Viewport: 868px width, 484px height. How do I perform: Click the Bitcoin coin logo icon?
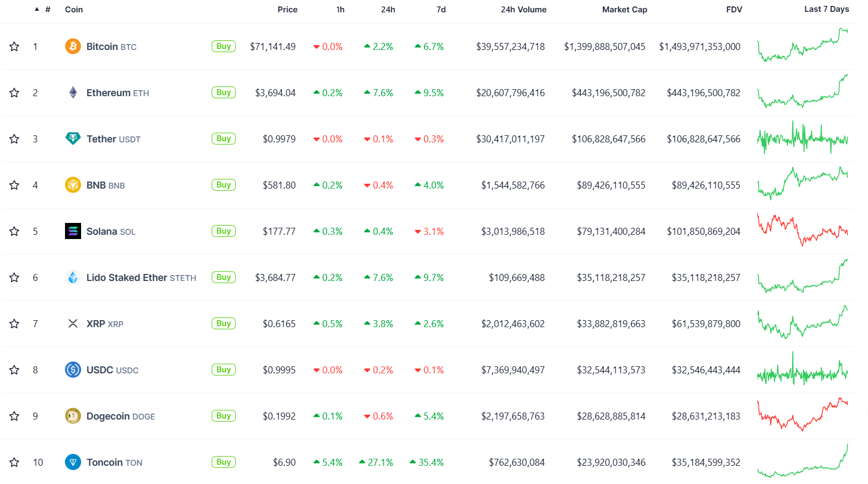(x=73, y=47)
